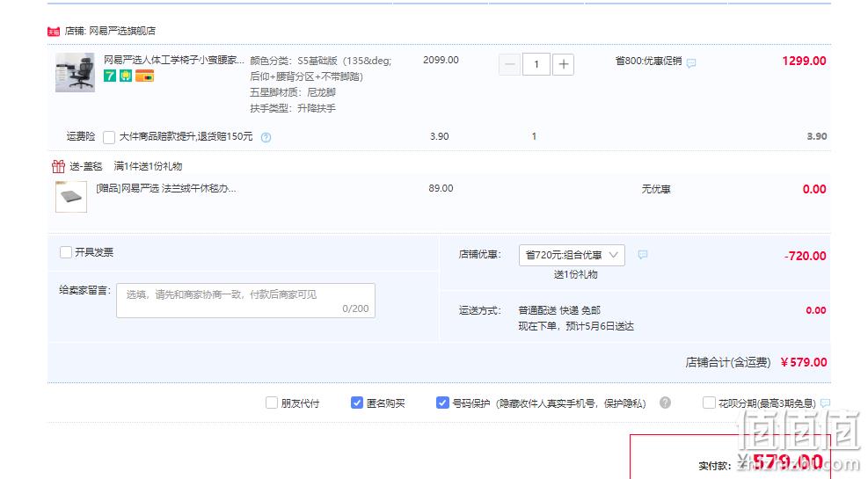The image size is (868, 479).
Task: Check the 朋友代付 option
Action: (x=271, y=403)
